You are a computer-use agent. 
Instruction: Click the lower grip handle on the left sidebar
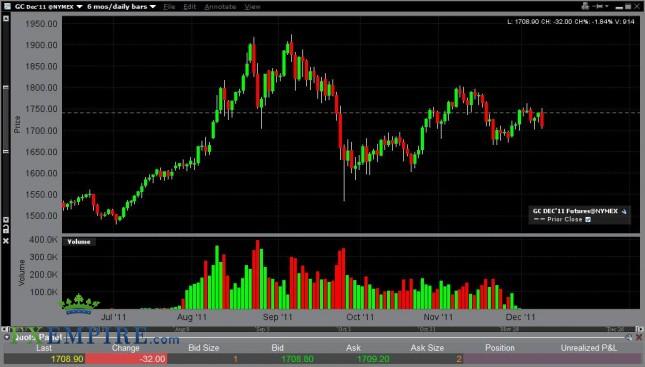coord(6,151)
